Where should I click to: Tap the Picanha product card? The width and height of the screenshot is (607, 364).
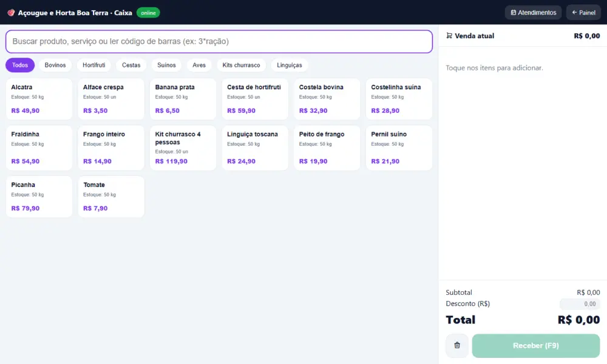tap(39, 197)
